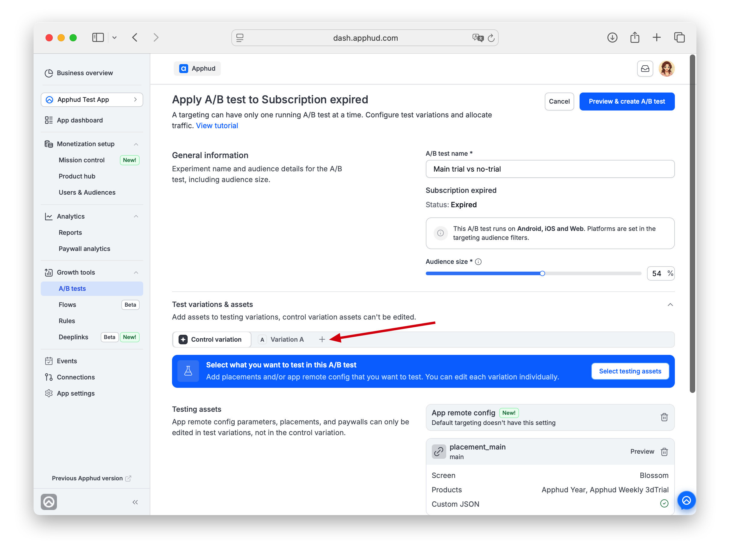Click the platforms info circle icon
Screen dimensions: 730x560
(x=440, y=233)
